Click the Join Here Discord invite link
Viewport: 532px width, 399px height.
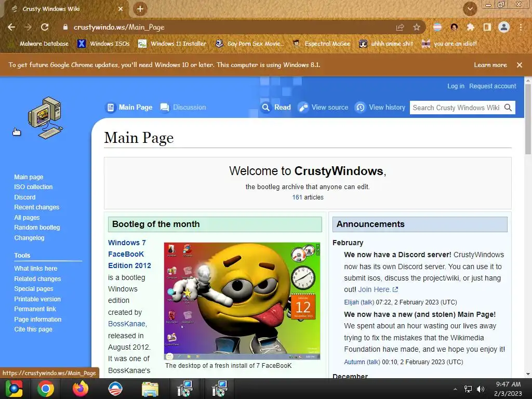pyautogui.click(x=378, y=289)
